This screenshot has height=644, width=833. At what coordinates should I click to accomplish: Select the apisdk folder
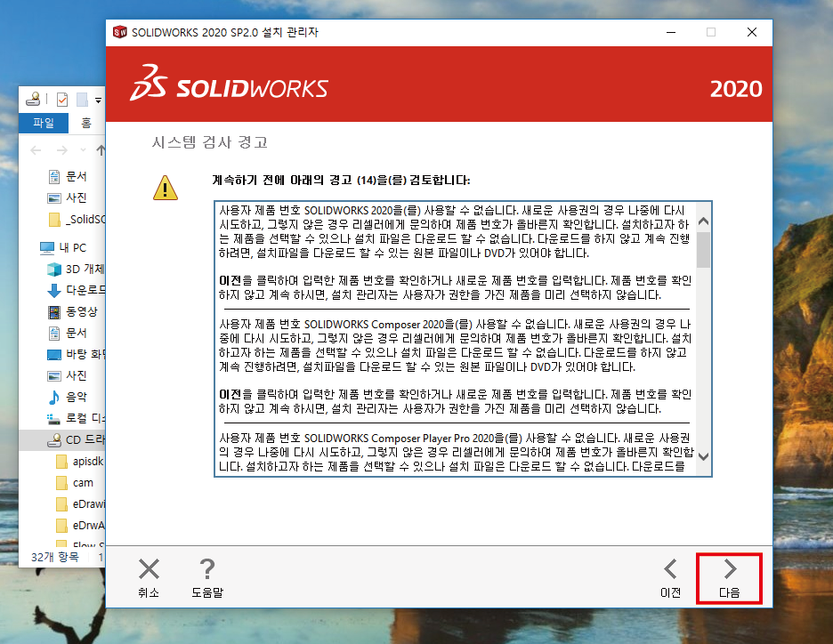coord(80,462)
